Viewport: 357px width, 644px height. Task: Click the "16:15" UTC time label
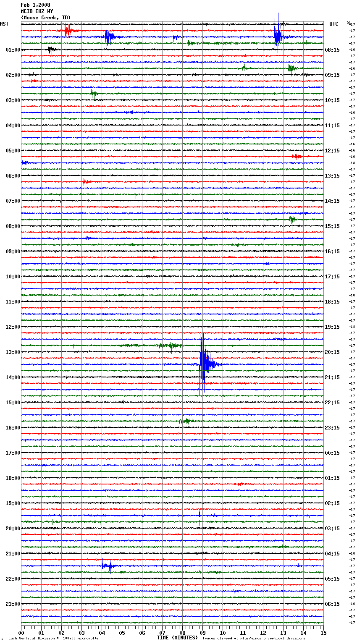coord(332,251)
